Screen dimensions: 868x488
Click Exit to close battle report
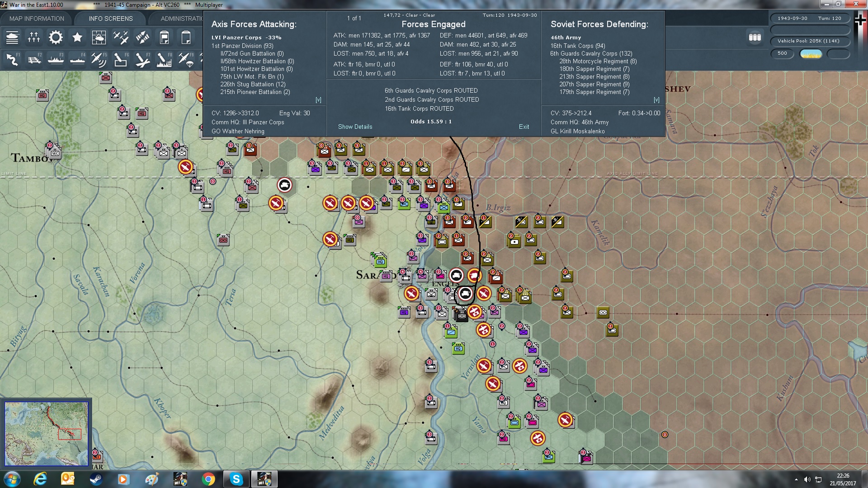point(524,127)
